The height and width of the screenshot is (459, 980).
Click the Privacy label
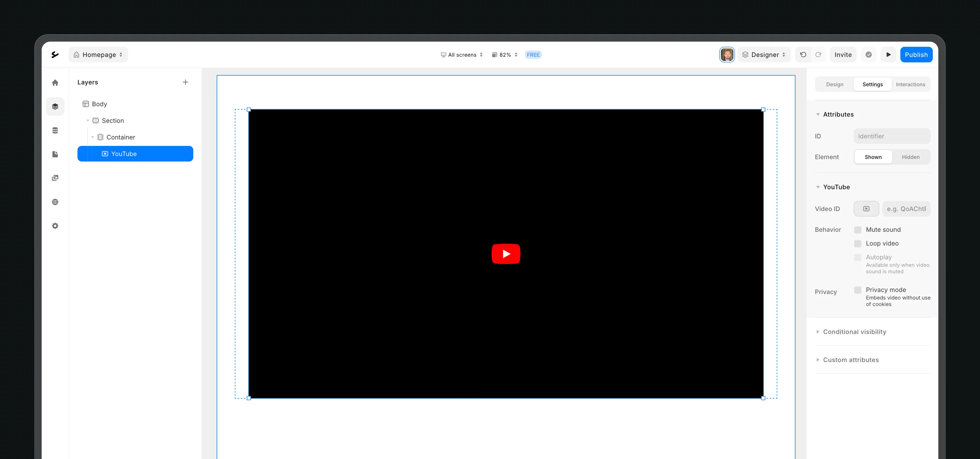(826, 292)
